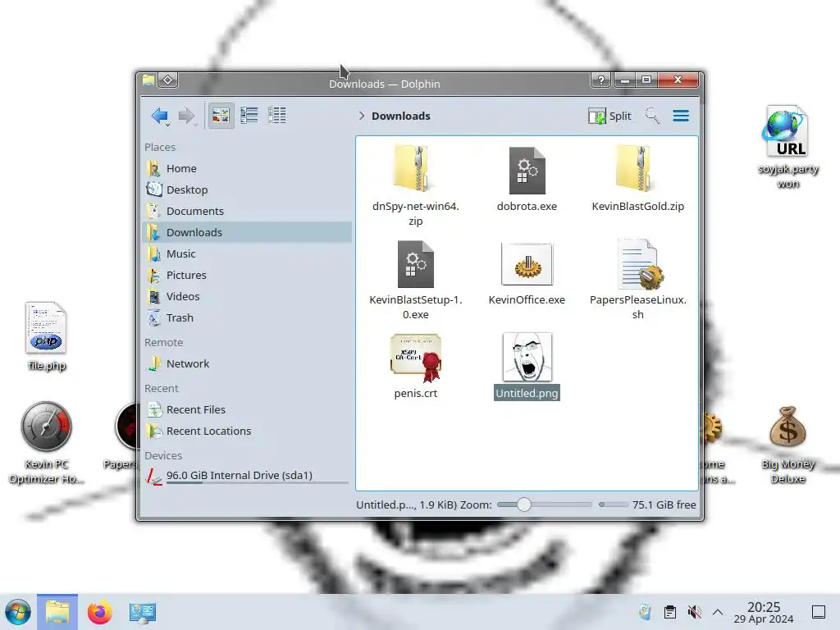Open the Dolphin hamburger menu

pyautogui.click(x=681, y=116)
